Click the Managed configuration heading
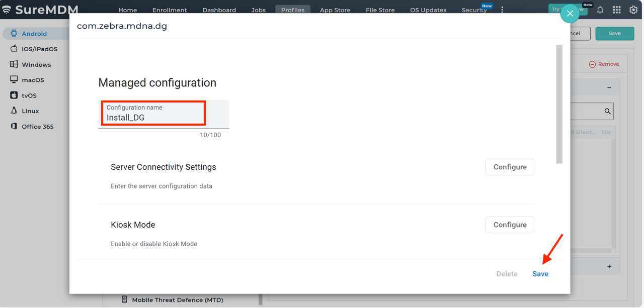The image size is (644, 308). [x=157, y=83]
